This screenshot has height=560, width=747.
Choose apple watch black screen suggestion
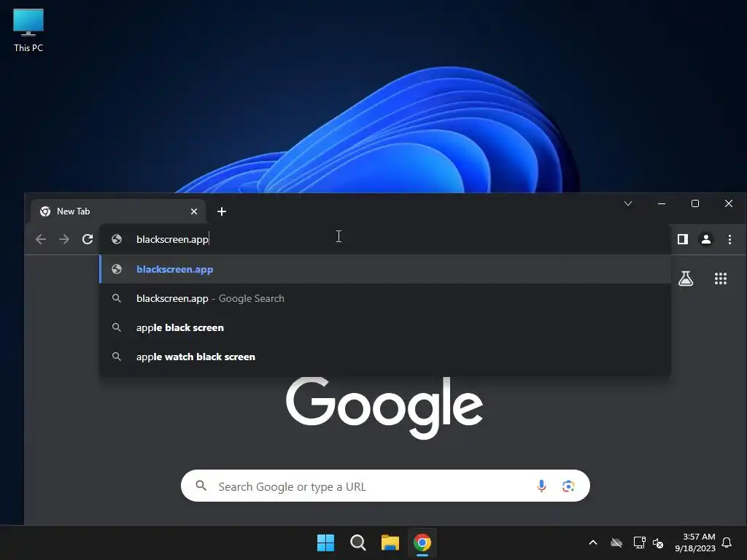[385, 357]
